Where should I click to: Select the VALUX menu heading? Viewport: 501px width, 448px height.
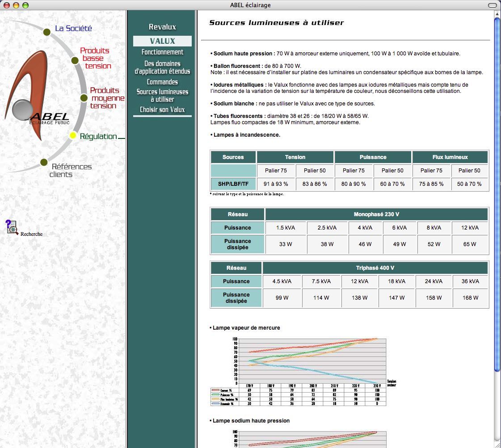pos(162,41)
